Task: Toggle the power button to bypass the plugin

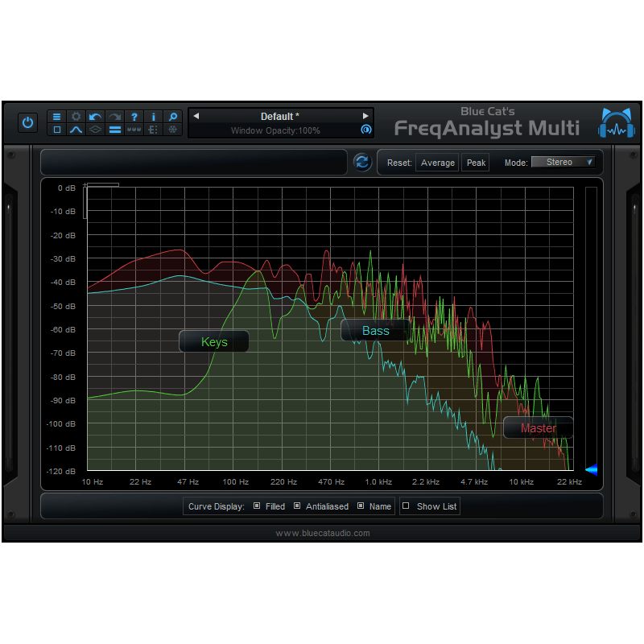Action: [x=28, y=122]
